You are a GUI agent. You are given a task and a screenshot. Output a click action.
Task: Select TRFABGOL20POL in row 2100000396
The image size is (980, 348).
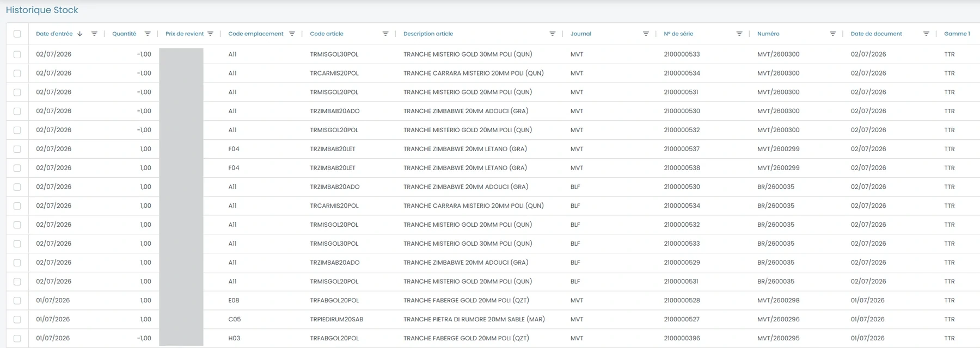[334, 338]
